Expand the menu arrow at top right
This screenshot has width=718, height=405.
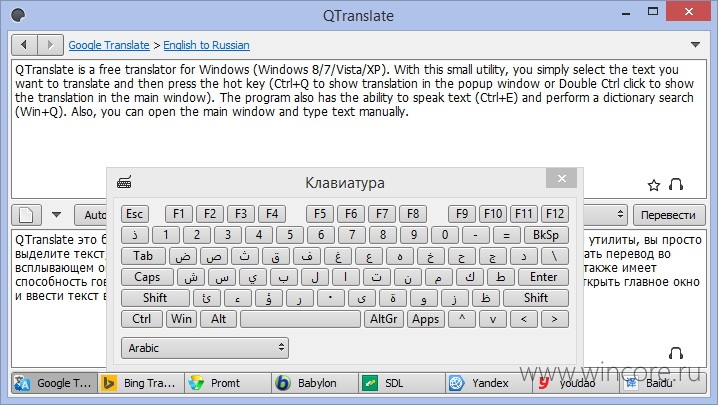695,45
